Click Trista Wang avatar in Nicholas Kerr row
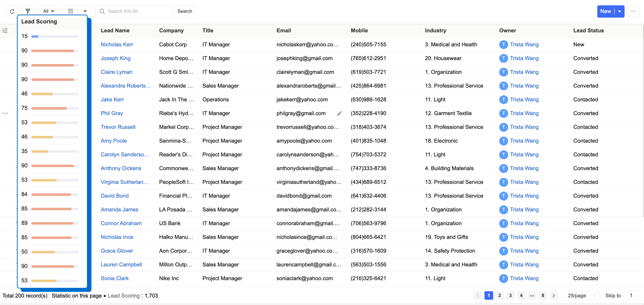 [x=503, y=44]
